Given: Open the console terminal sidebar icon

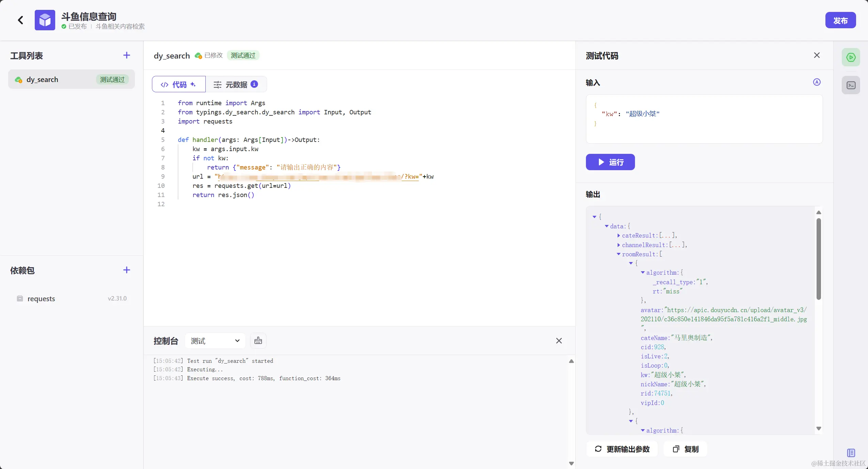Looking at the screenshot, I should pyautogui.click(x=851, y=85).
